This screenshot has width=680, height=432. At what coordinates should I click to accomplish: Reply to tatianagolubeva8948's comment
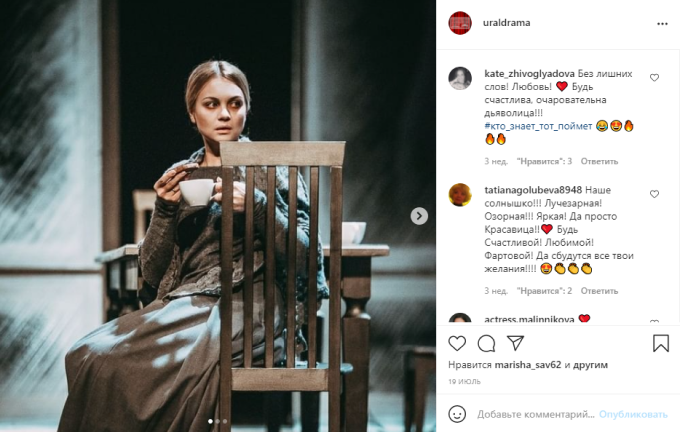pyautogui.click(x=599, y=291)
